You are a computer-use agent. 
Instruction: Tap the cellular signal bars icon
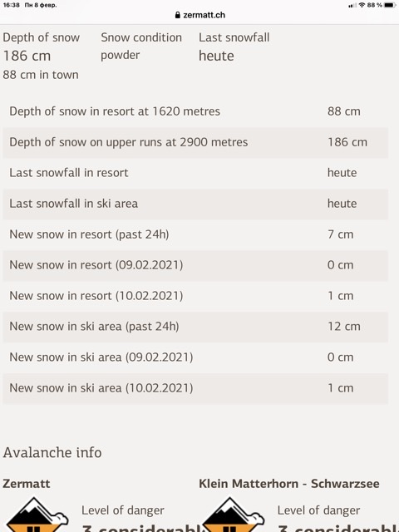(352, 5)
